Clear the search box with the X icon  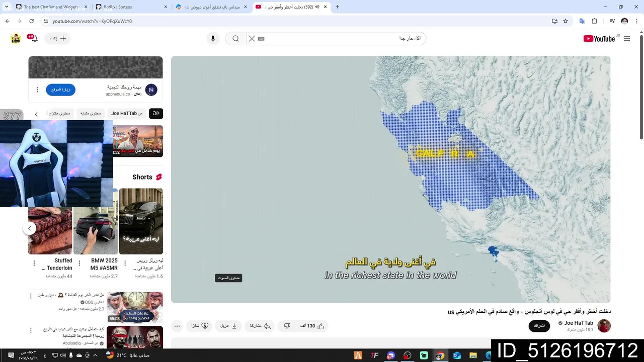tap(252, 39)
